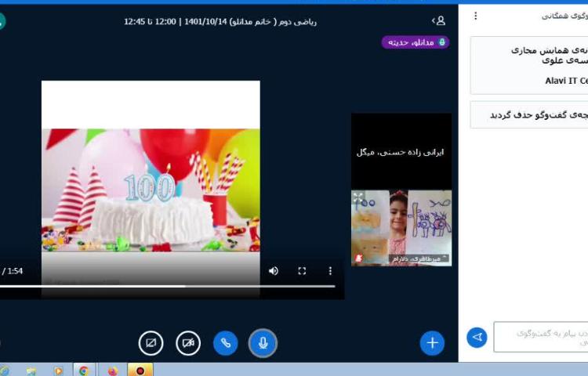Open the three-dots menu of the chat panel
Image resolution: width=588 pixels, height=376 pixels.
click(x=476, y=16)
